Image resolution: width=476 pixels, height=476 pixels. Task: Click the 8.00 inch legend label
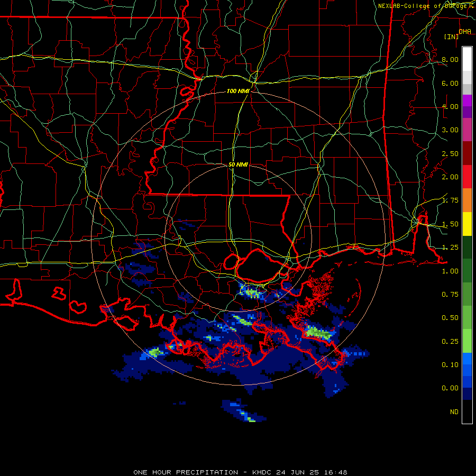point(450,59)
